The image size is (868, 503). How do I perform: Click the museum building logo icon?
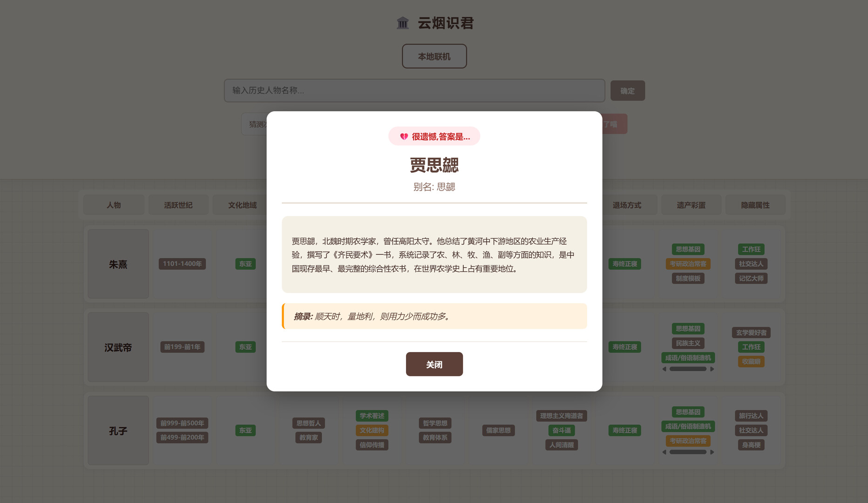pyautogui.click(x=403, y=23)
